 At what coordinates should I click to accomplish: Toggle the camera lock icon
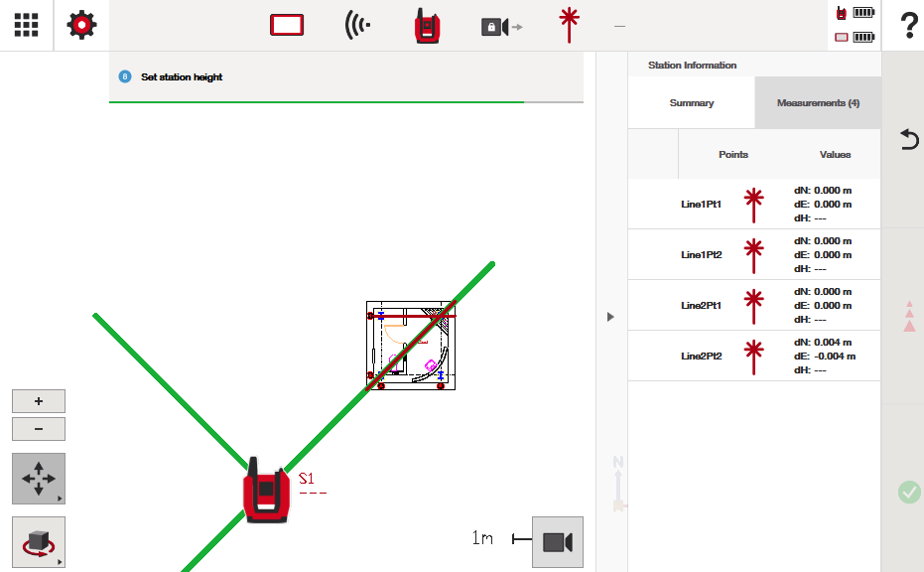click(500, 27)
